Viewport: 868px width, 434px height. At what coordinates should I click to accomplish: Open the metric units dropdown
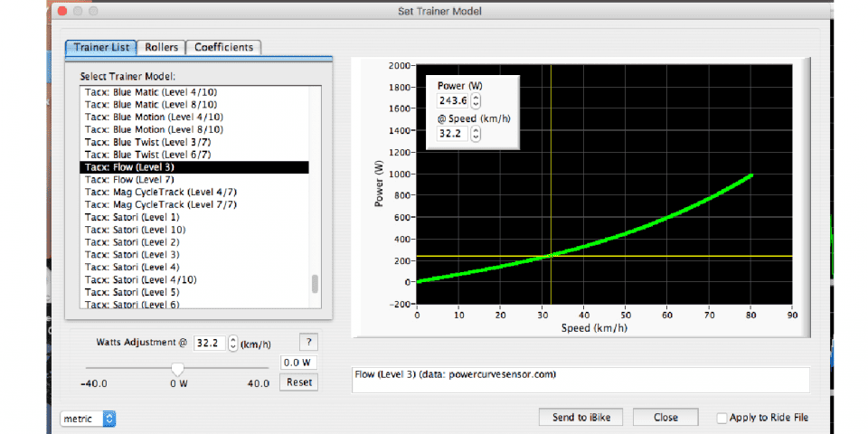pos(89,419)
